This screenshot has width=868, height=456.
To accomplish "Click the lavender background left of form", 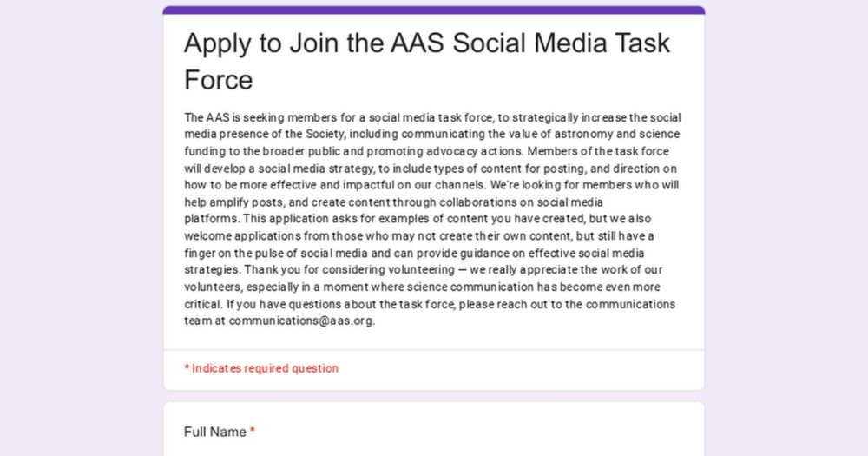I will pos(78,226).
